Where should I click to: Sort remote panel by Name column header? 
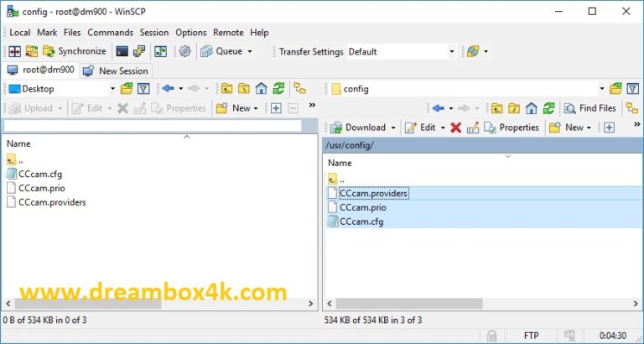pyautogui.click(x=340, y=163)
